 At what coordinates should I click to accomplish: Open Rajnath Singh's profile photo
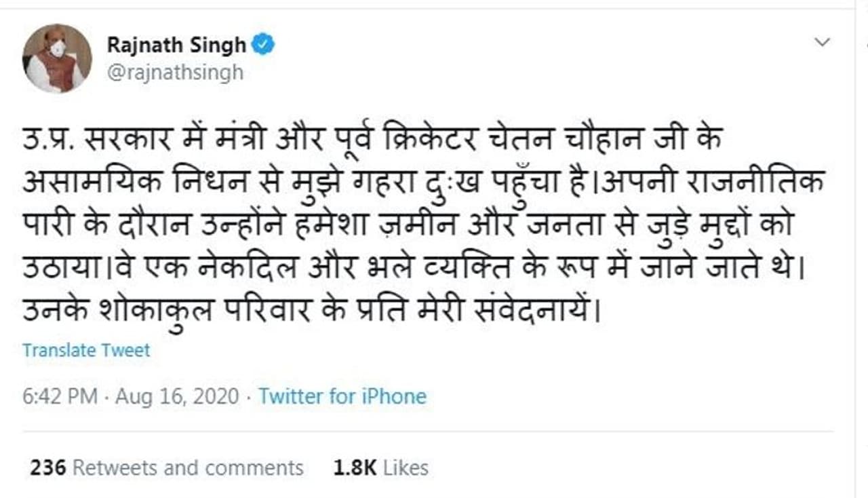click(x=57, y=58)
